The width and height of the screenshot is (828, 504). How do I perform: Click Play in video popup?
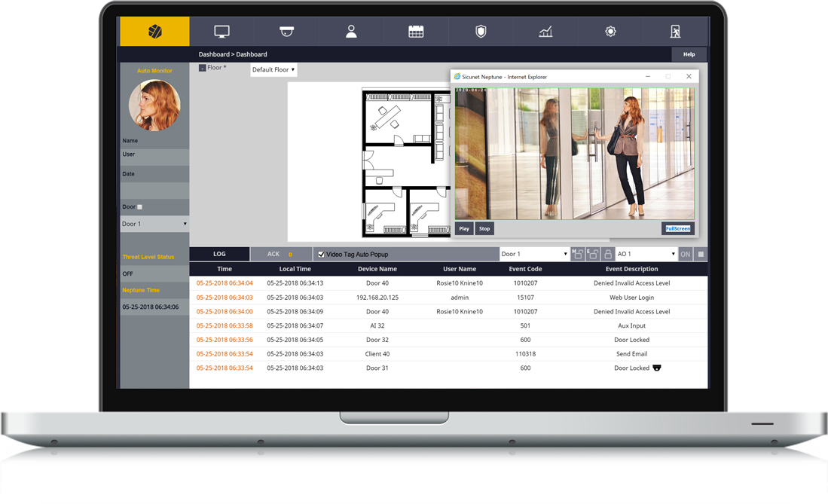tap(464, 229)
